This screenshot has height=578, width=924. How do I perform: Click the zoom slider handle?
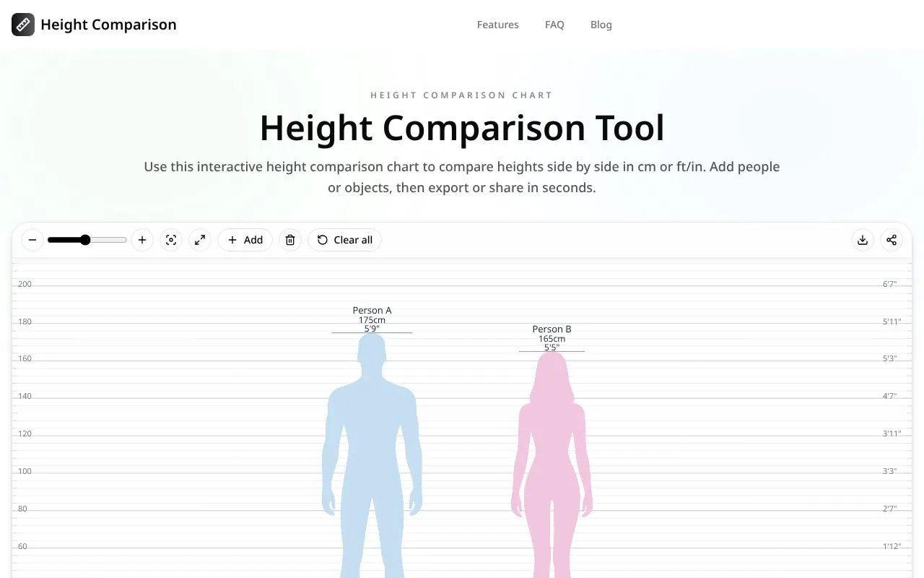pyautogui.click(x=85, y=240)
